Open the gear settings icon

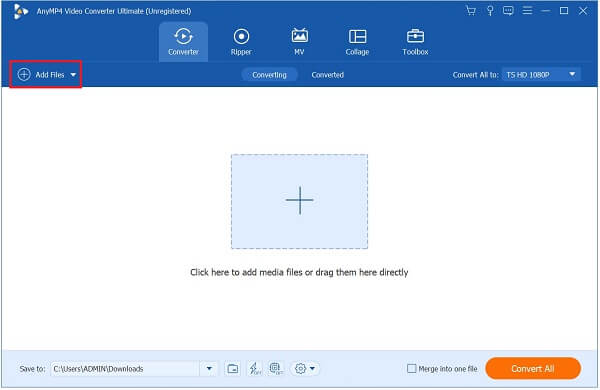(300, 369)
